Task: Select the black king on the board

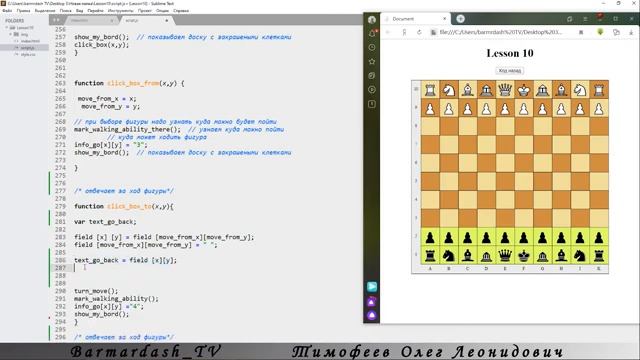Action: [524, 256]
